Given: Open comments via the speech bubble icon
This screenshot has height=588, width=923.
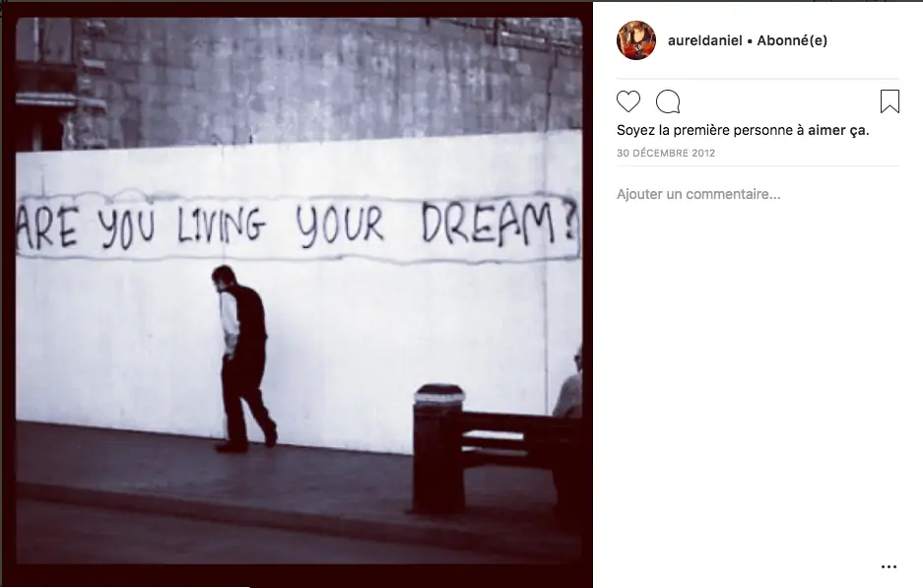Looking at the screenshot, I should (x=668, y=101).
